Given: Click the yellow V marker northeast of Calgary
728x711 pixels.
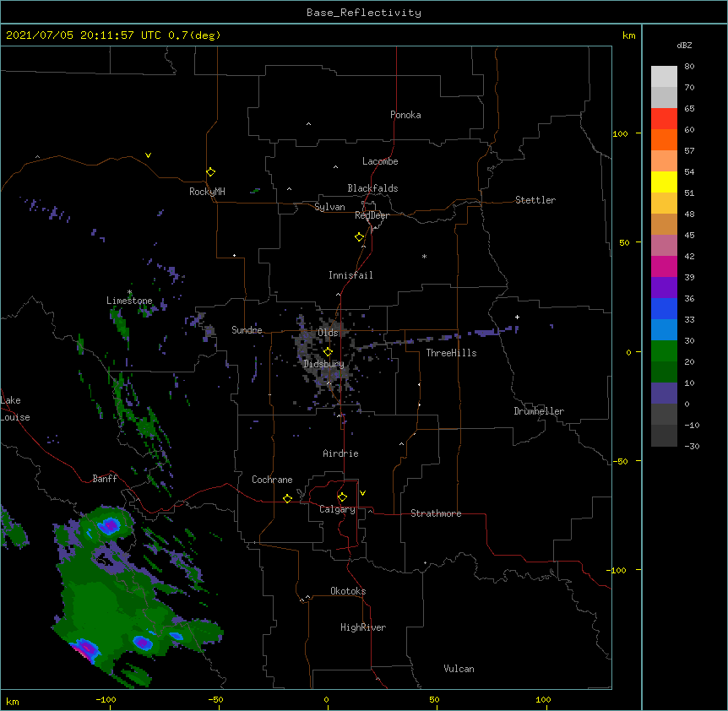Looking at the screenshot, I should tap(362, 493).
